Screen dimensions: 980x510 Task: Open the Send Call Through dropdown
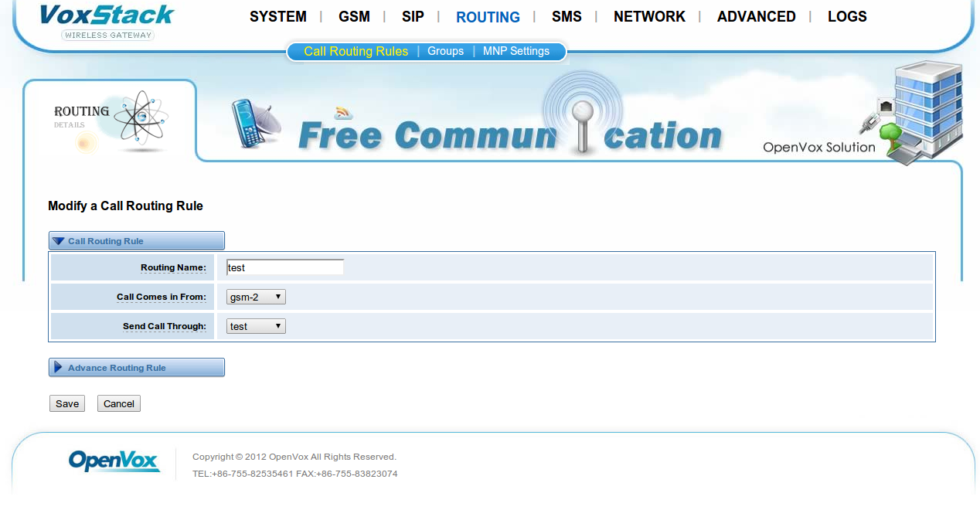[256, 326]
